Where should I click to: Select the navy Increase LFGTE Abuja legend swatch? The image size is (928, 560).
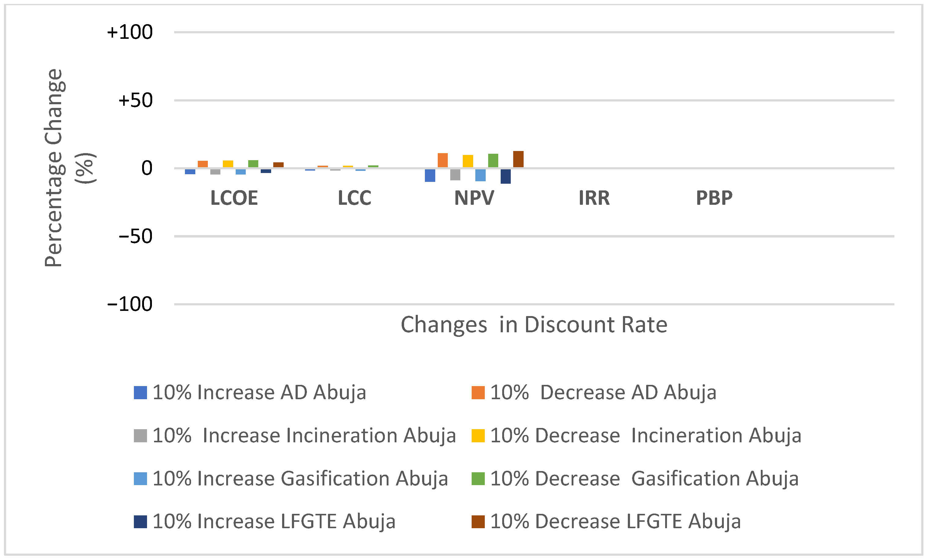coord(140,521)
